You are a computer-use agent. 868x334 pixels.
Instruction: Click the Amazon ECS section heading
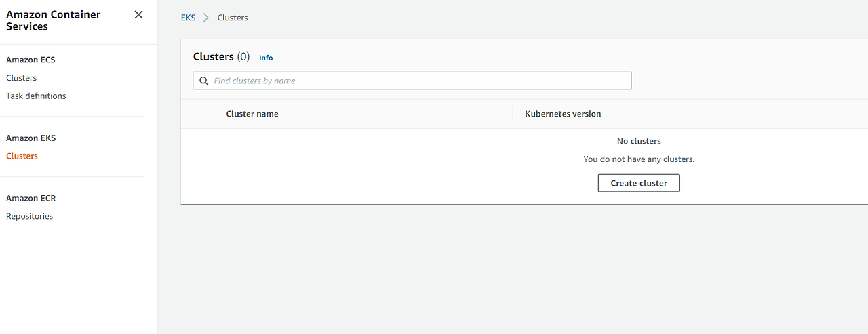coord(31,60)
